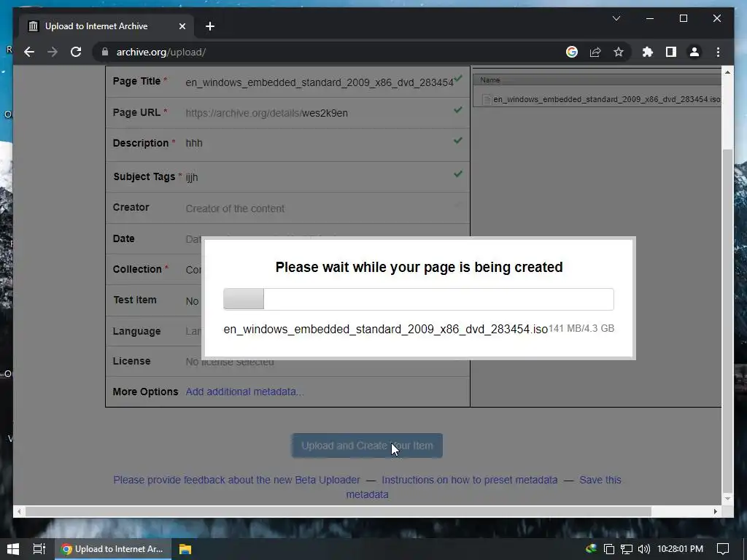Click the network tray icon
Image resolution: width=747 pixels, height=560 pixels.
(627, 549)
